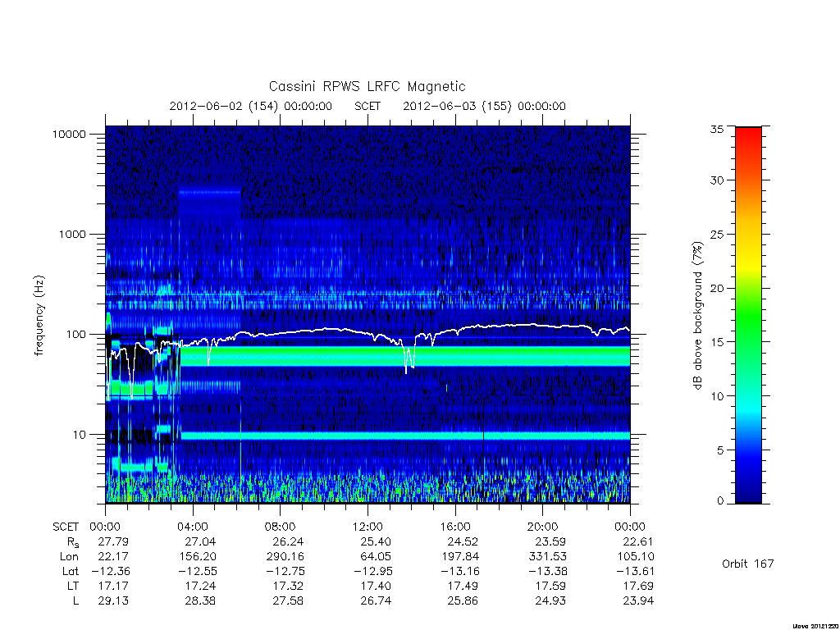Click the 5 dB colorbar label
This screenshot has width=840, height=630.
coord(720,450)
